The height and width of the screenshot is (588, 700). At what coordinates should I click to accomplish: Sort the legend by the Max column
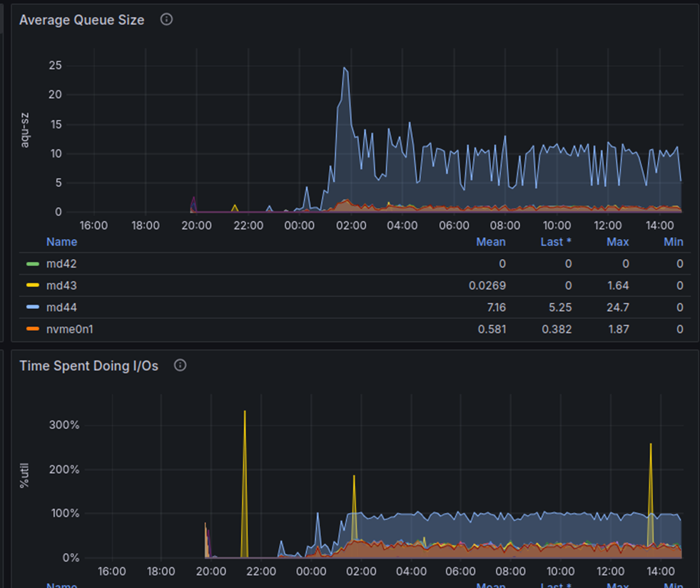617,242
